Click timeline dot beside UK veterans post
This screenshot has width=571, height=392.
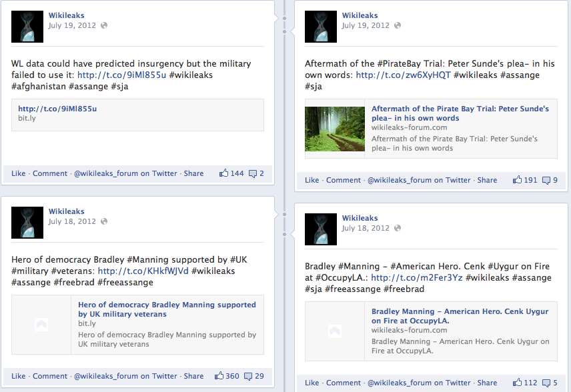point(284,215)
